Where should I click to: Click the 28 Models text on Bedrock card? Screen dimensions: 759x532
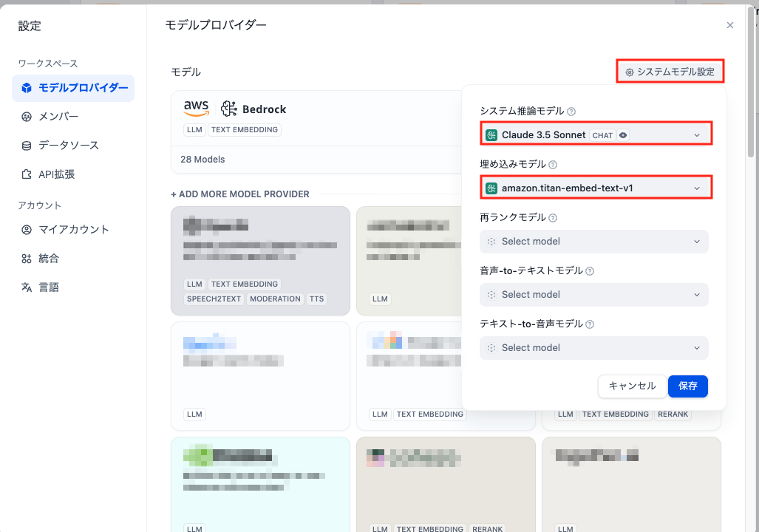coord(202,160)
